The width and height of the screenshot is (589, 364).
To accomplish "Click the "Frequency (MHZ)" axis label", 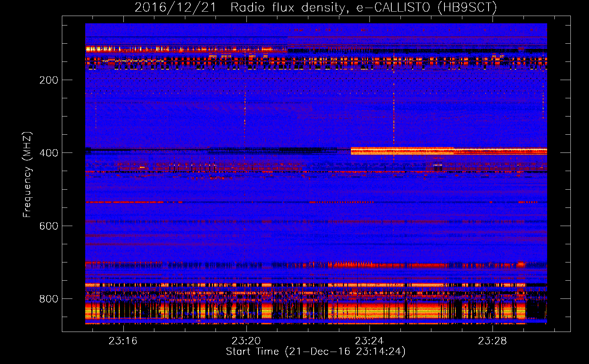I will click(x=27, y=175).
